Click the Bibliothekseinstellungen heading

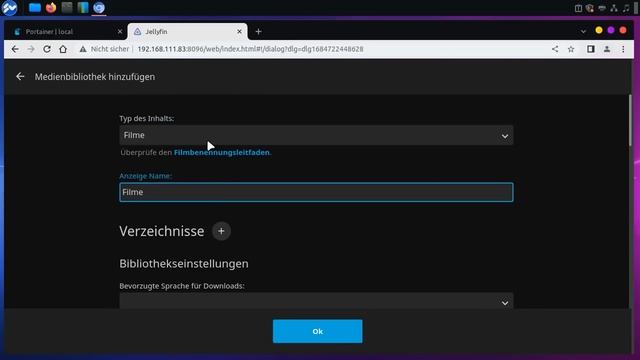pyautogui.click(x=184, y=263)
